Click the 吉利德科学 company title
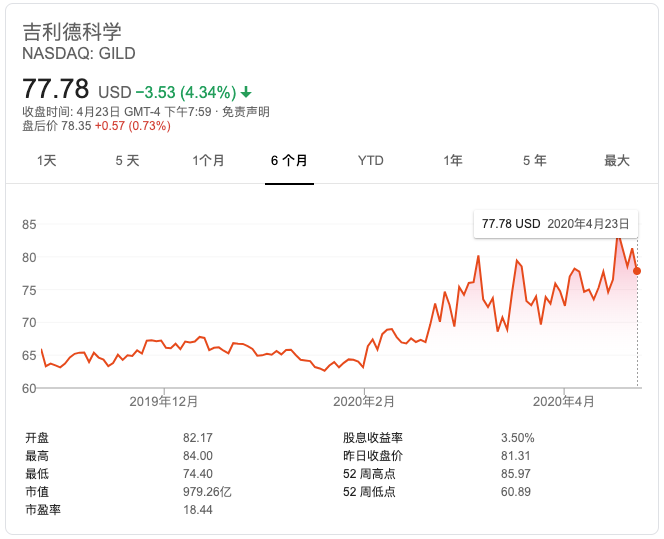This screenshot has width=664, height=539. coord(72,32)
